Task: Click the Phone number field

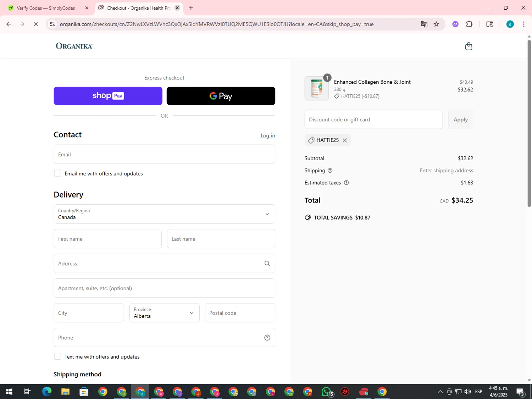Action: coord(164,338)
